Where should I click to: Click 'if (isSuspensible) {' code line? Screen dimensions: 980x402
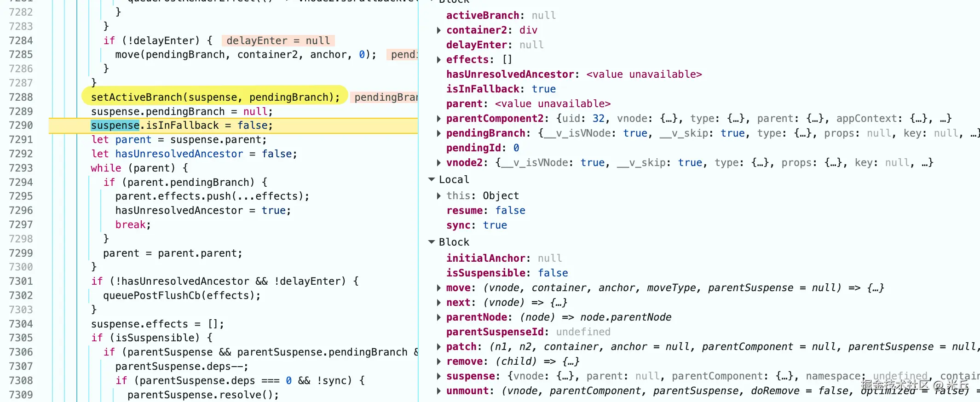[x=151, y=338]
